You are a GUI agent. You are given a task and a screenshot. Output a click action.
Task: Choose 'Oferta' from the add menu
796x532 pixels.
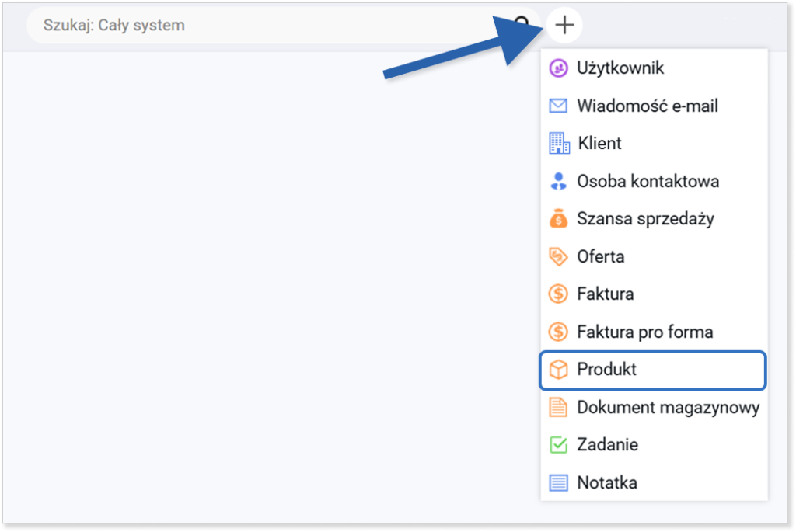coord(601,256)
